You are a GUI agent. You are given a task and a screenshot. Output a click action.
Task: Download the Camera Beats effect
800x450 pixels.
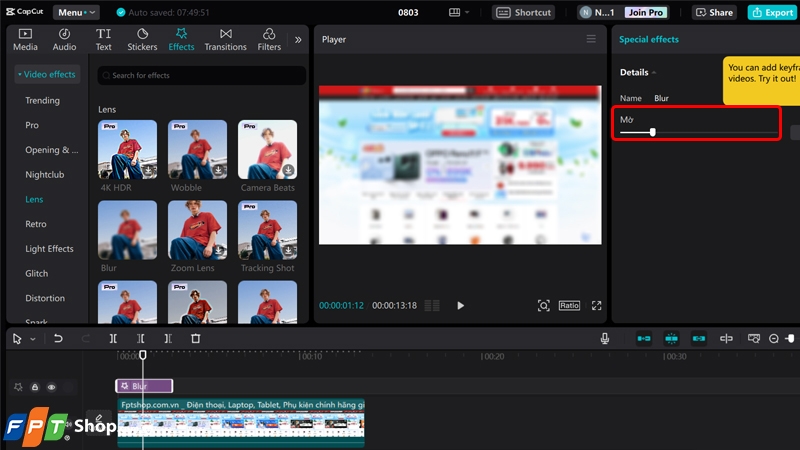(288, 170)
